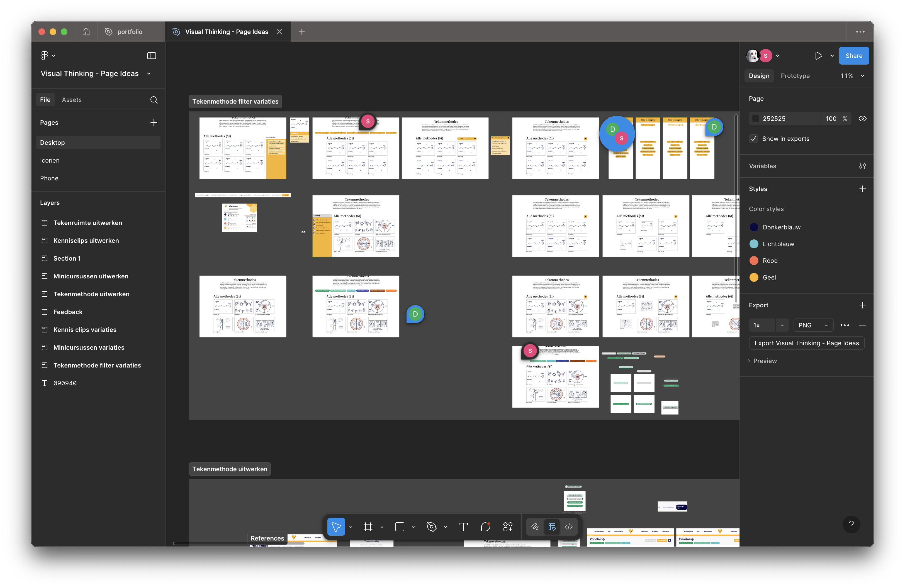The width and height of the screenshot is (905, 588).
Task: Search layers with the magnifier icon
Action: coord(154,99)
